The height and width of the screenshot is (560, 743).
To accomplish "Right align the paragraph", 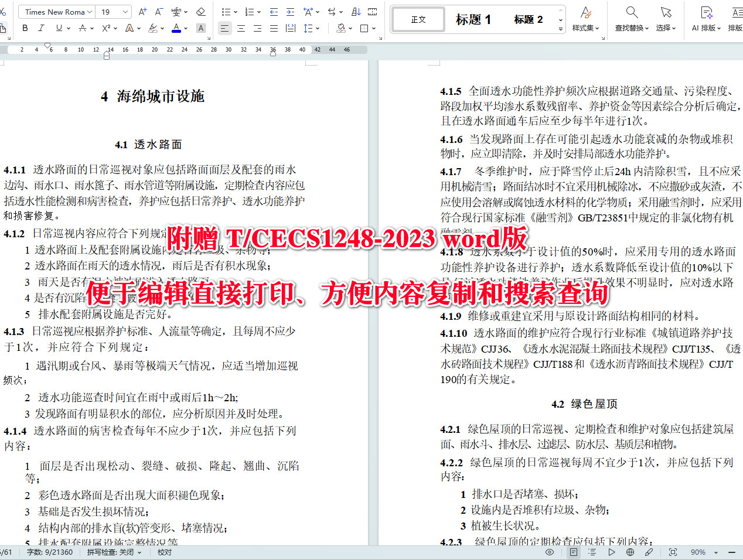I will [257, 28].
